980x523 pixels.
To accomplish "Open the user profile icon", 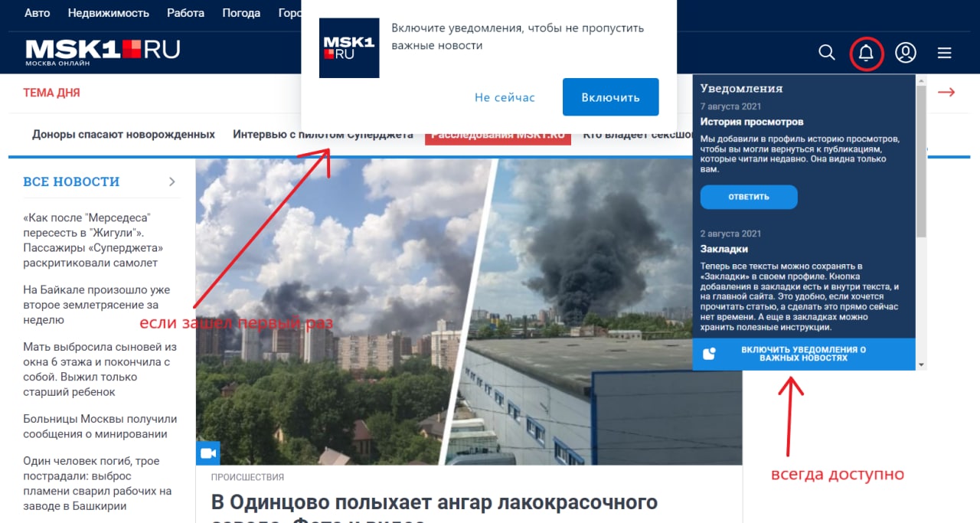I will point(906,52).
